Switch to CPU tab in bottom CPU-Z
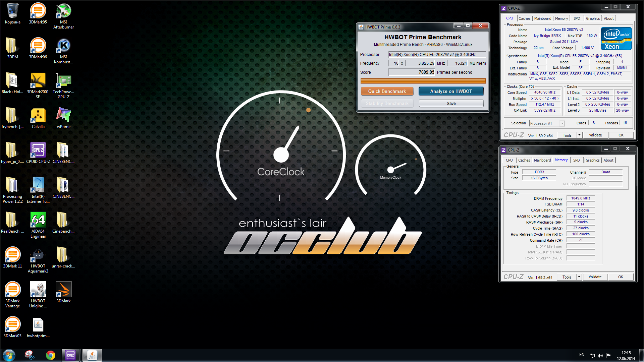Image resolution: width=644 pixels, height=362 pixels. pos(509,160)
